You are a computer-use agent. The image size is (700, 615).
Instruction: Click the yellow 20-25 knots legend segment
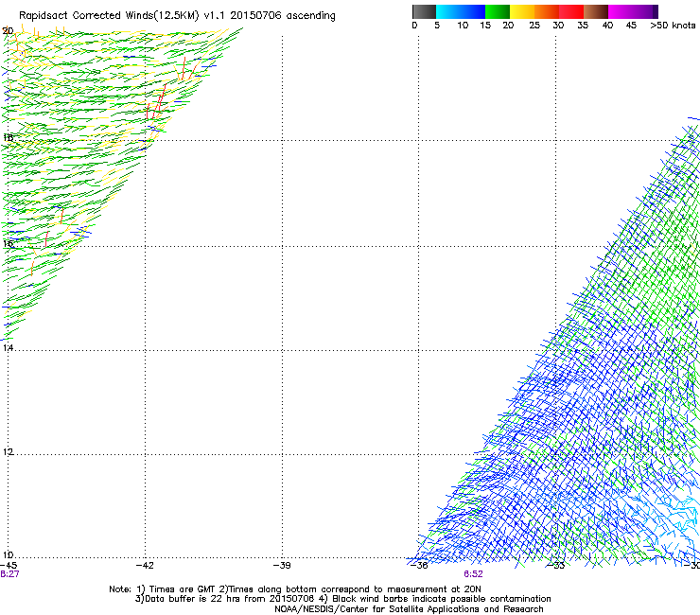[x=522, y=11]
